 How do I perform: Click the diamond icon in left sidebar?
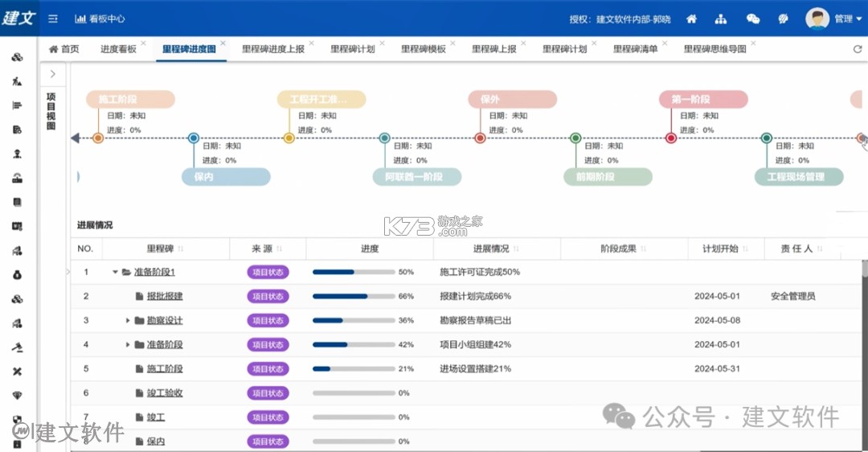(17, 396)
